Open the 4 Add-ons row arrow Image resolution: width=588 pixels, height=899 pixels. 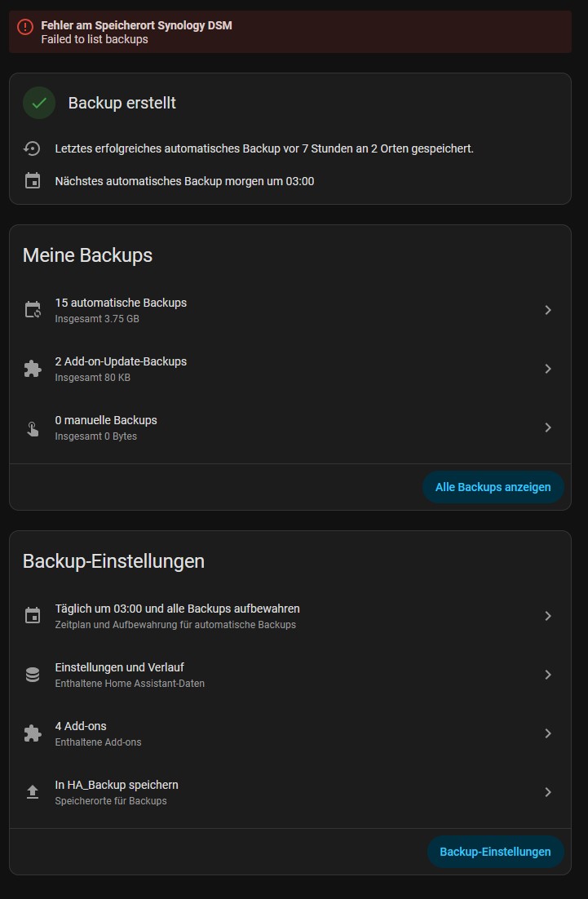pyautogui.click(x=548, y=733)
